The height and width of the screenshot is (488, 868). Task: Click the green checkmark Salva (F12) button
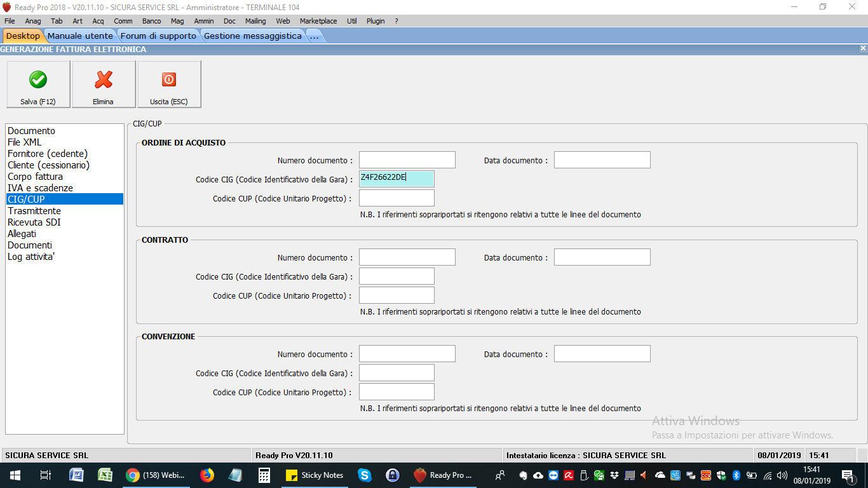click(38, 85)
